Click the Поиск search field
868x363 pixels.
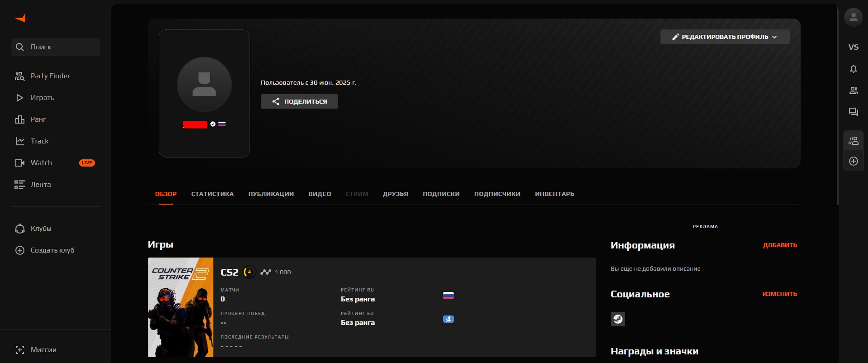tap(56, 47)
